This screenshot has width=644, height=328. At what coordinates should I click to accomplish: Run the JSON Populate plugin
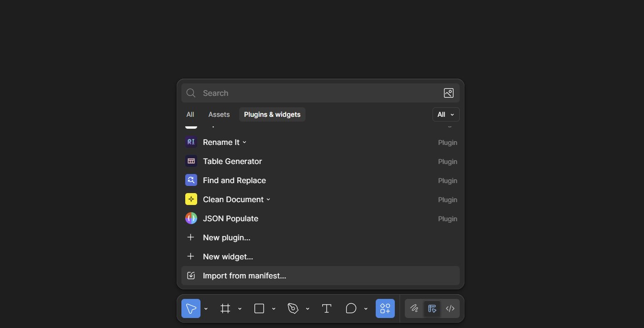(x=320, y=218)
